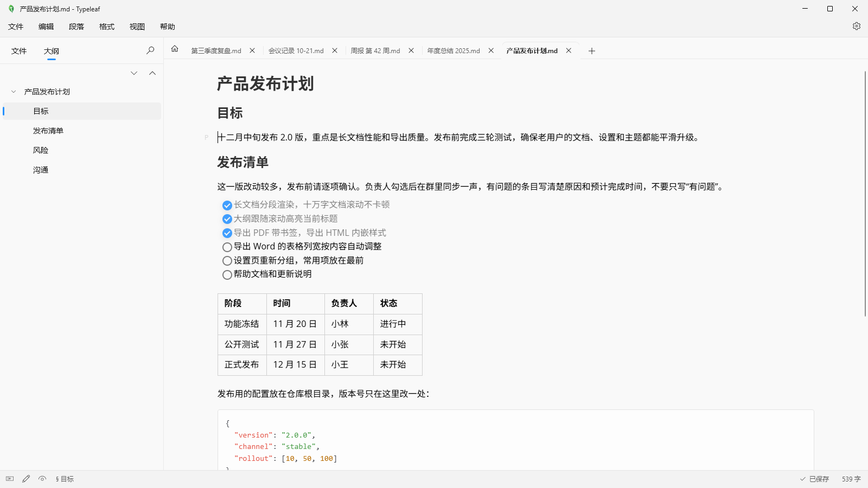Check 设置页重新分组 task item
868x488 pixels.
227,261
